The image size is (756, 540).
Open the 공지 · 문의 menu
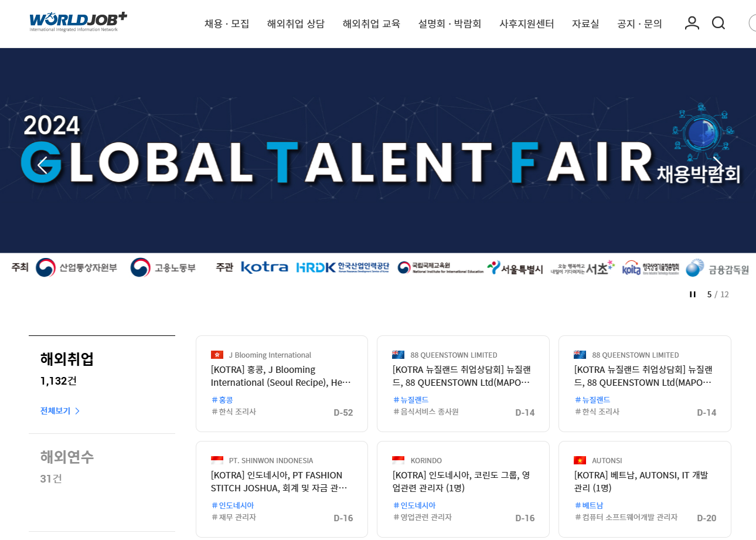(x=640, y=24)
